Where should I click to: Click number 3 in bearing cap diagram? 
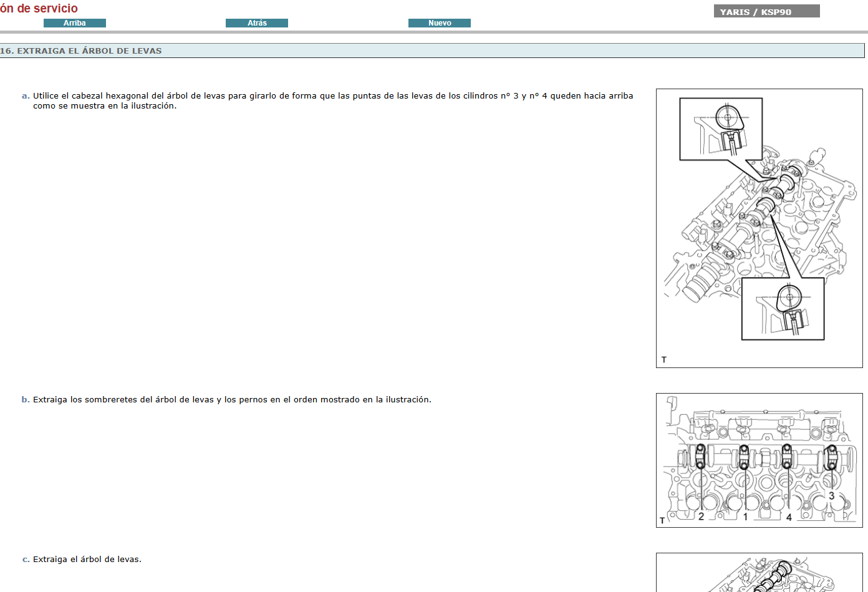(x=831, y=496)
